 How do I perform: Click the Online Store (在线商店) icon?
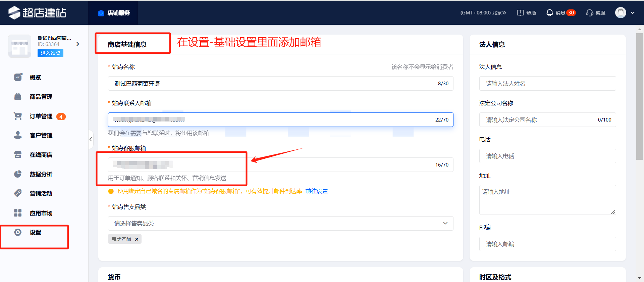pyautogui.click(x=18, y=155)
